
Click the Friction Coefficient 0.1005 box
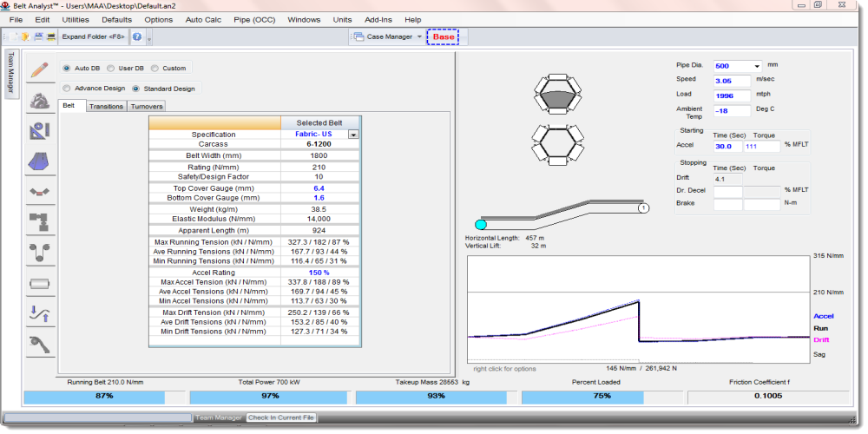pyautogui.click(x=768, y=397)
